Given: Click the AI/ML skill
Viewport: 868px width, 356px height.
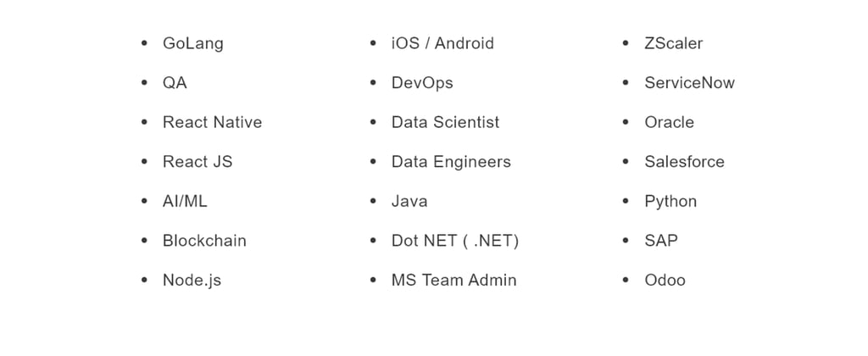Looking at the screenshot, I should (x=185, y=201).
